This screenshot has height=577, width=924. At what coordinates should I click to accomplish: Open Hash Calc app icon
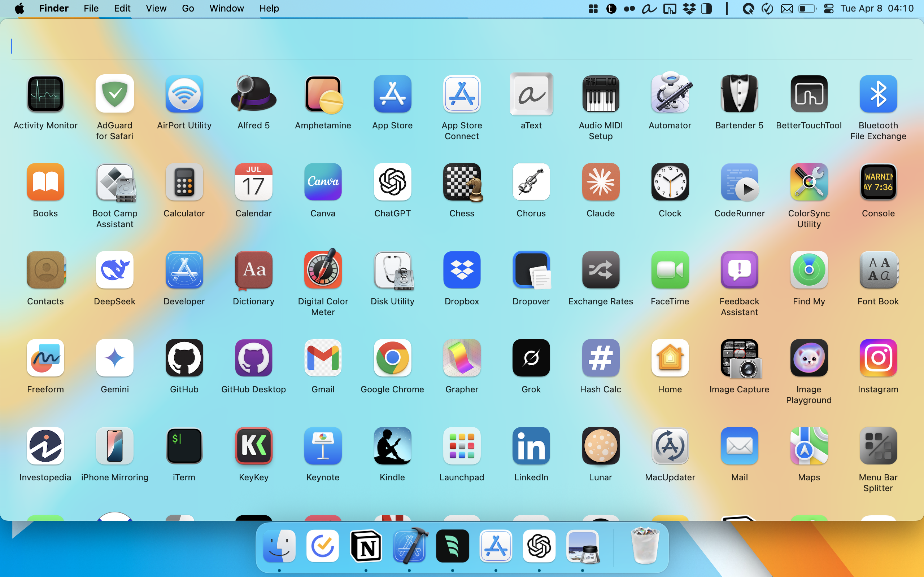(600, 358)
